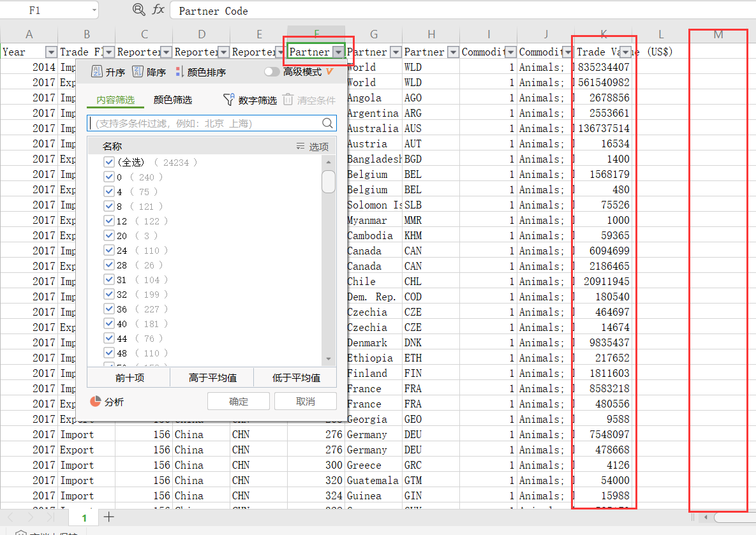Viewport: 756px width, 535px height.
Task: Switch to the 颜色筛选 color filter tab
Action: point(173,100)
